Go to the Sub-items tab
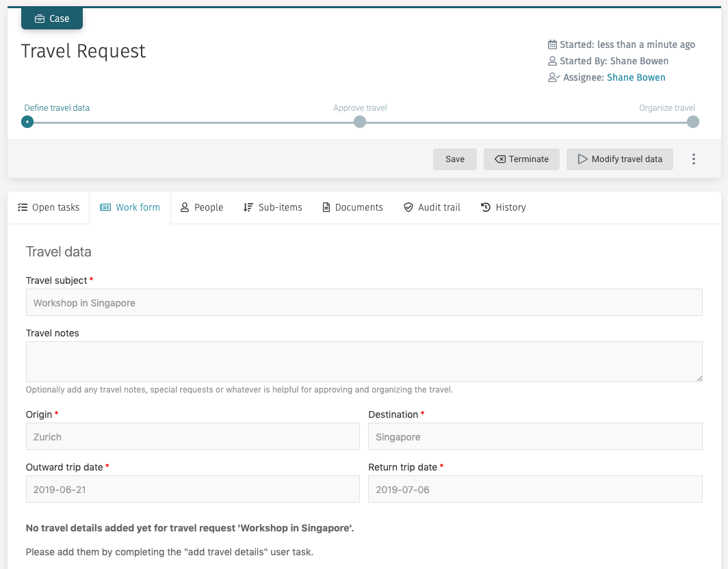The height and width of the screenshot is (569, 728). pyautogui.click(x=272, y=207)
